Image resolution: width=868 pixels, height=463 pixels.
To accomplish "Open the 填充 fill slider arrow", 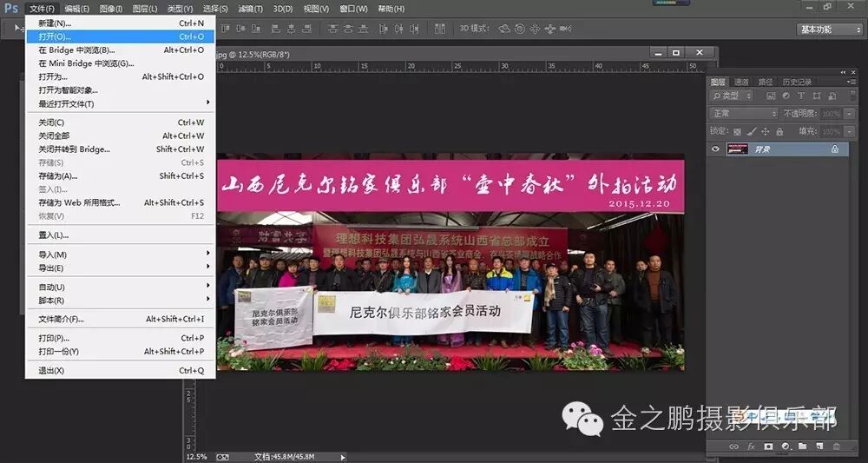I will (849, 132).
